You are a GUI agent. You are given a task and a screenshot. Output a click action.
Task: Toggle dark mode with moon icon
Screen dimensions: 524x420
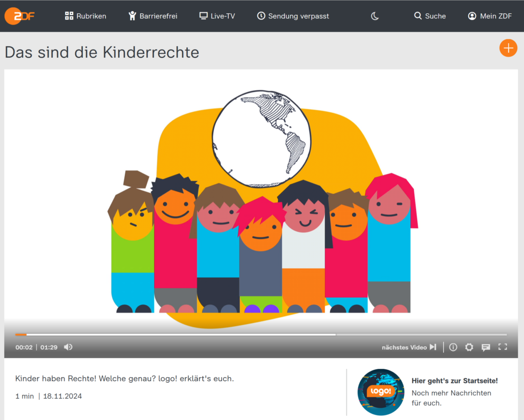tap(375, 16)
